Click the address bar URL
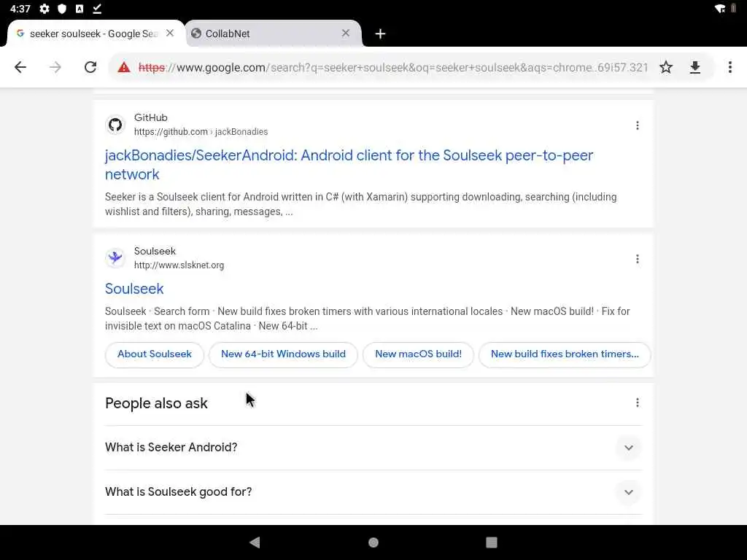The width and height of the screenshot is (747, 560). click(x=393, y=68)
